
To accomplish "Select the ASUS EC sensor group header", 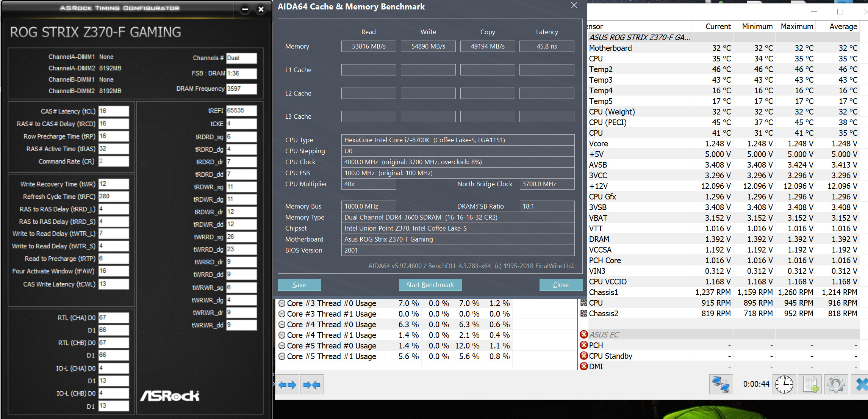I will point(604,335).
